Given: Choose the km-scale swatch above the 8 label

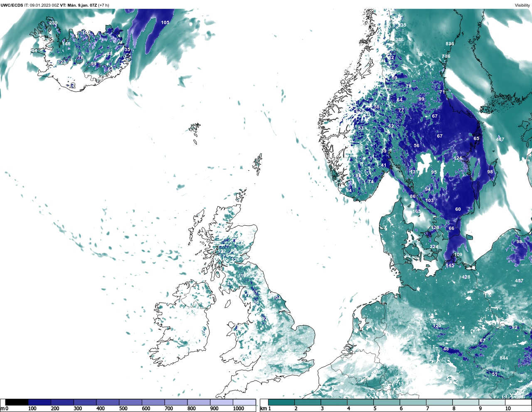Looking at the screenshot, I should pyautogui.click(x=466, y=402).
